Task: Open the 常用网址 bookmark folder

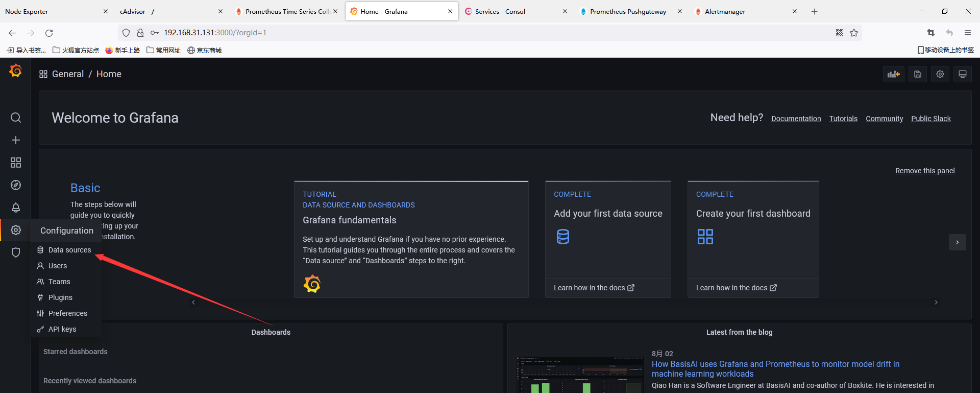Action: (163, 50)
